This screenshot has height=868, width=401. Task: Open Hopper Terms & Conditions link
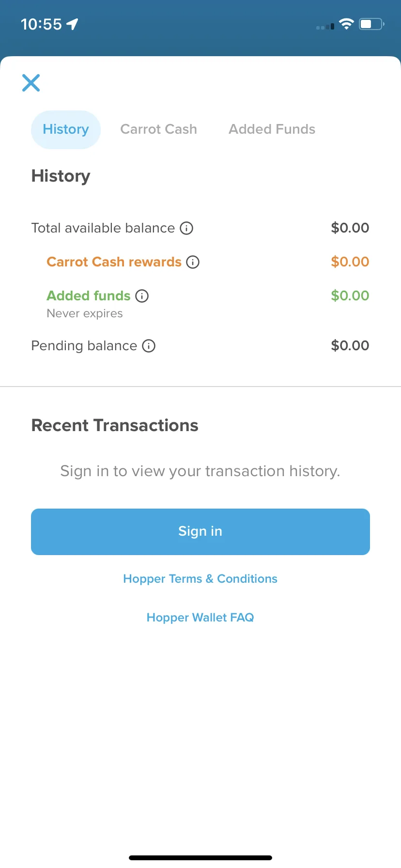(200, 579)
